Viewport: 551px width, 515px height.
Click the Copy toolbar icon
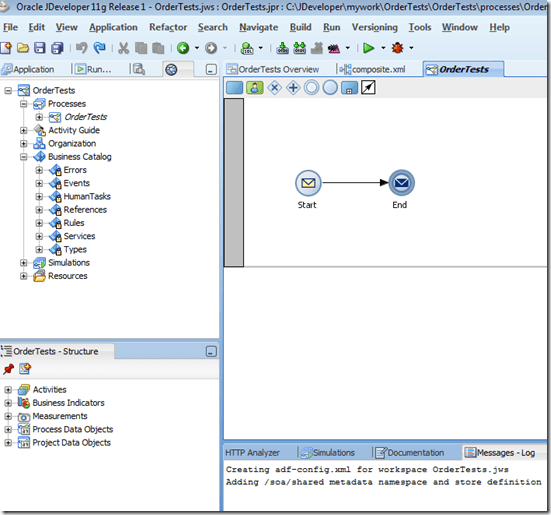click(x=141, y=48)
